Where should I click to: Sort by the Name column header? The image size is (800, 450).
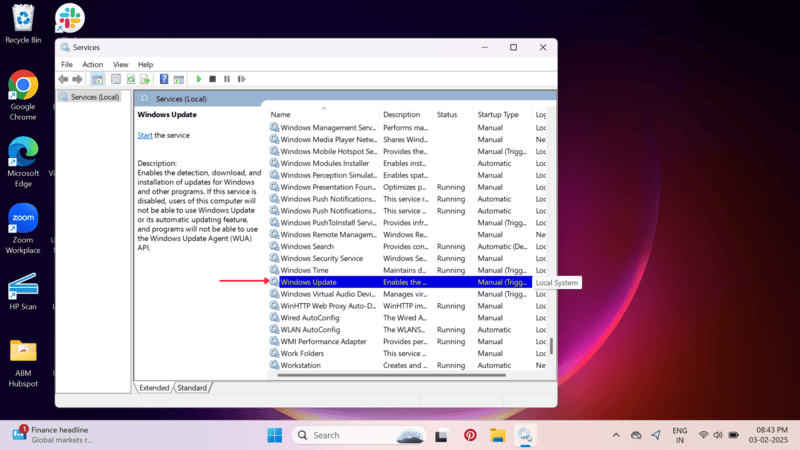(323, 114)
